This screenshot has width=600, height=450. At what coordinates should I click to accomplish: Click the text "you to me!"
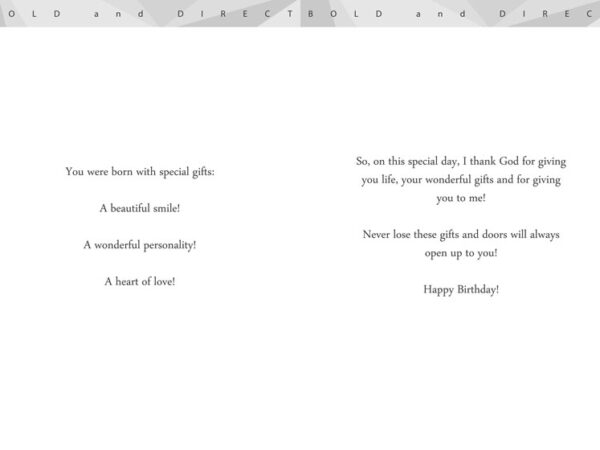pos(461,198)
